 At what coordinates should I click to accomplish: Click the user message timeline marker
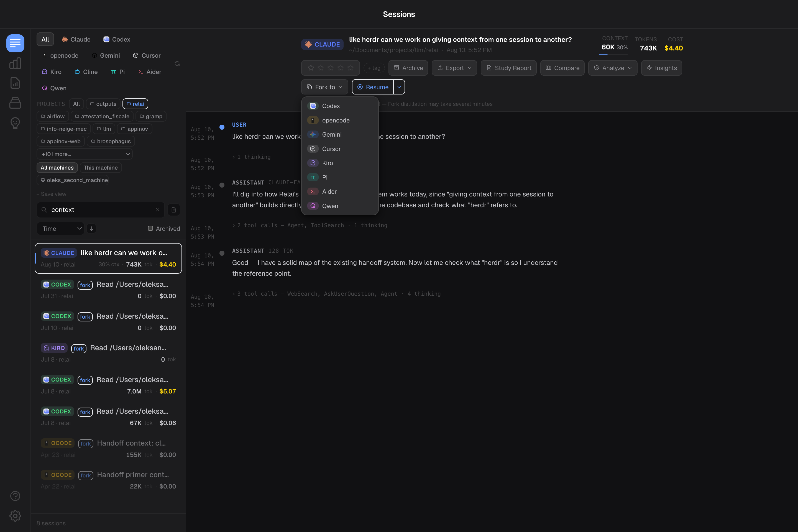click(222, 127)
